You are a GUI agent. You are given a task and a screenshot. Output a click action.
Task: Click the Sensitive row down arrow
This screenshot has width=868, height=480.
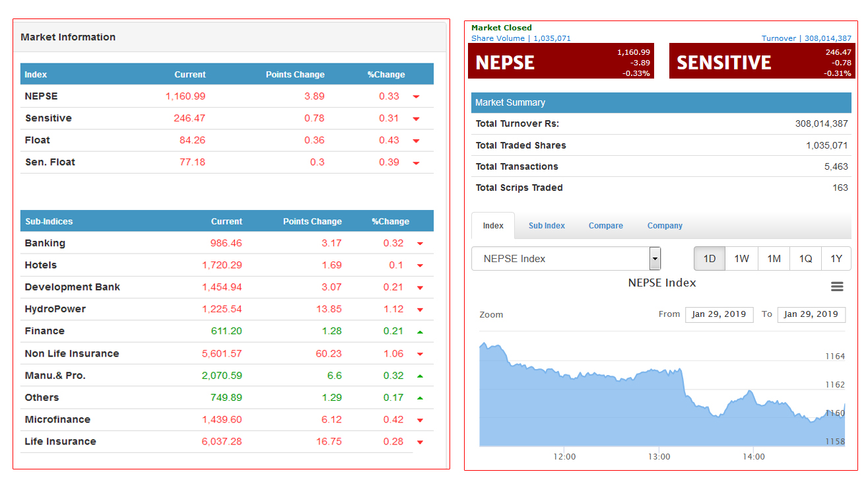tap(416, 119)
